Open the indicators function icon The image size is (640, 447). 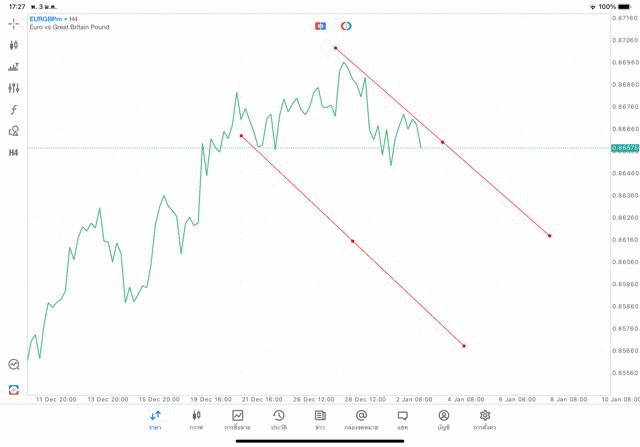click(x=14, y=110)
